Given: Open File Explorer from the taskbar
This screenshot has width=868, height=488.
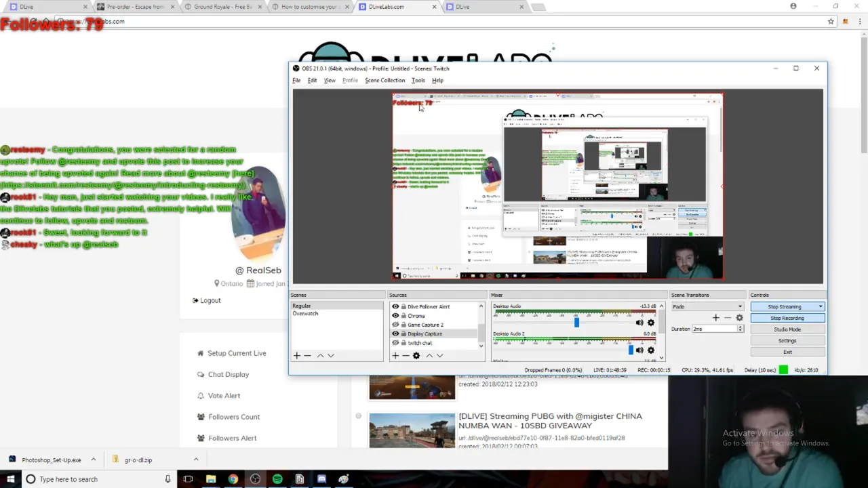Looking at the screenshot, I should [x=211, y=479].
